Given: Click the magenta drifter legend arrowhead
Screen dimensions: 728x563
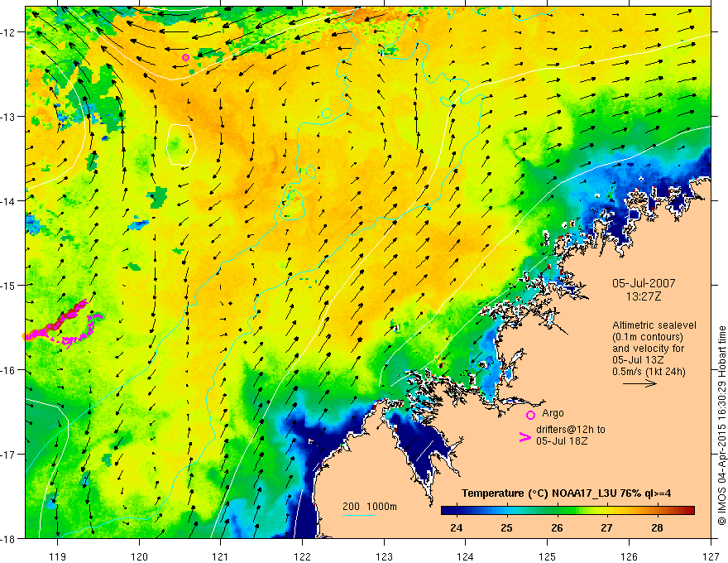Looking at the screenshot, I should click(524, 437).
